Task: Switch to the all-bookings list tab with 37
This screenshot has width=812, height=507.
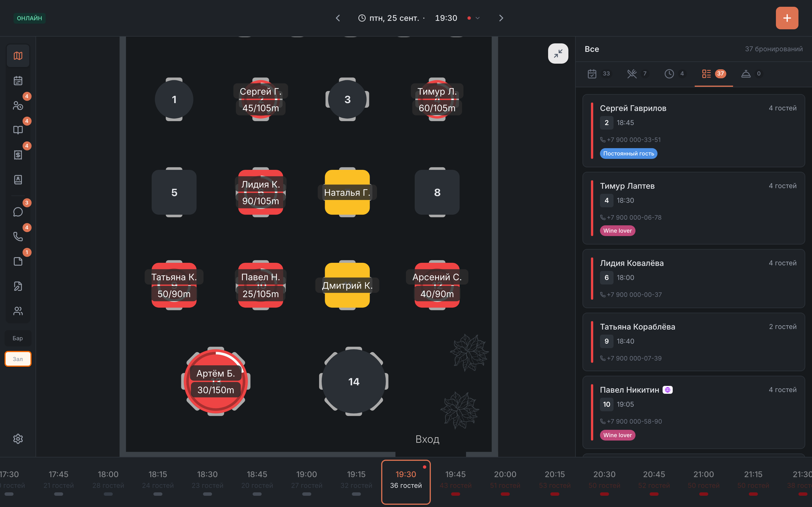Action: click(714, 74)
